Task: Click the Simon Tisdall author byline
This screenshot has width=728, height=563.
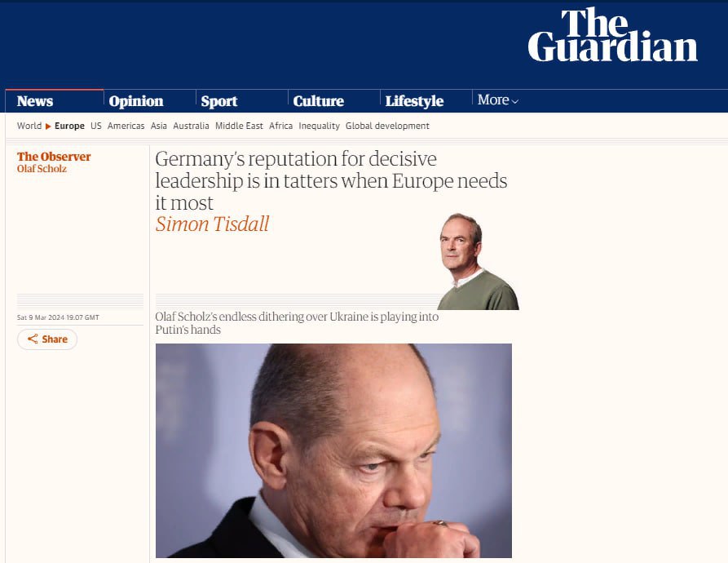Action: (x=212, y=224)
